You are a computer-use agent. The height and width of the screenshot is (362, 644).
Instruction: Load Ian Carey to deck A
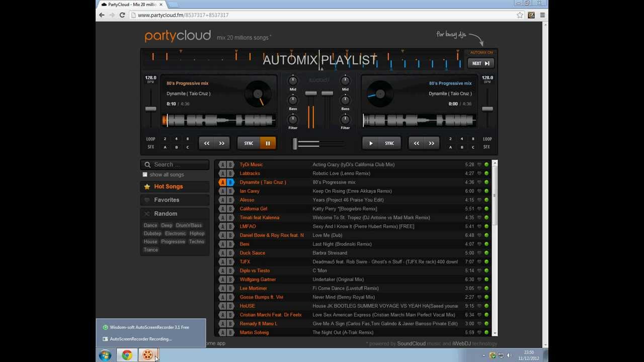pos(222,191)
